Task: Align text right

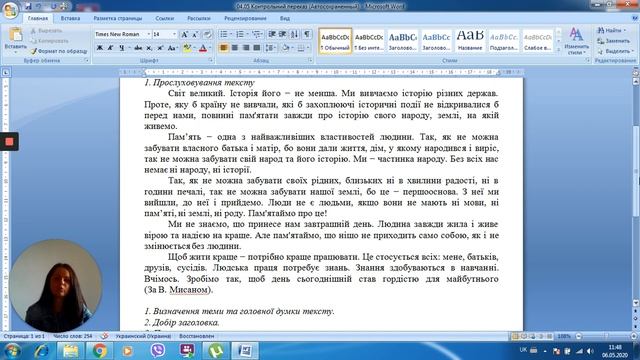Action: coord(245,48)
